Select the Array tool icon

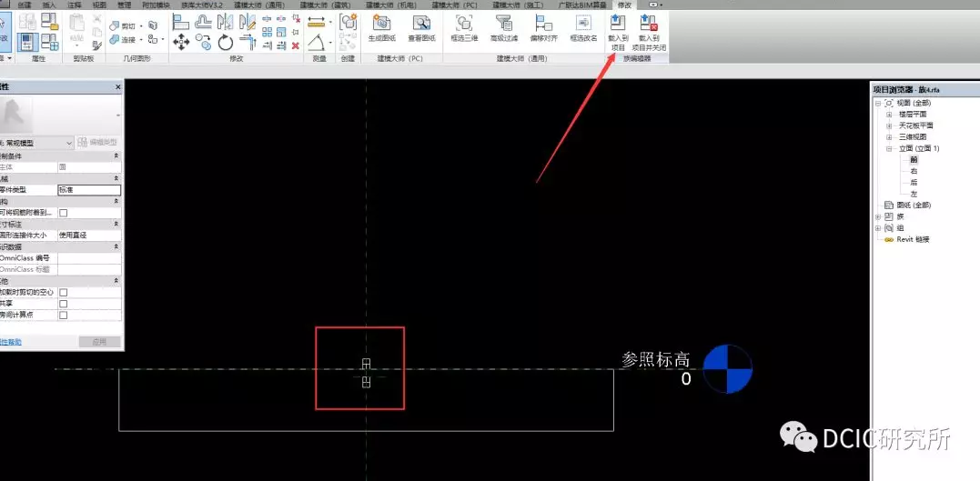coord(267,33)
